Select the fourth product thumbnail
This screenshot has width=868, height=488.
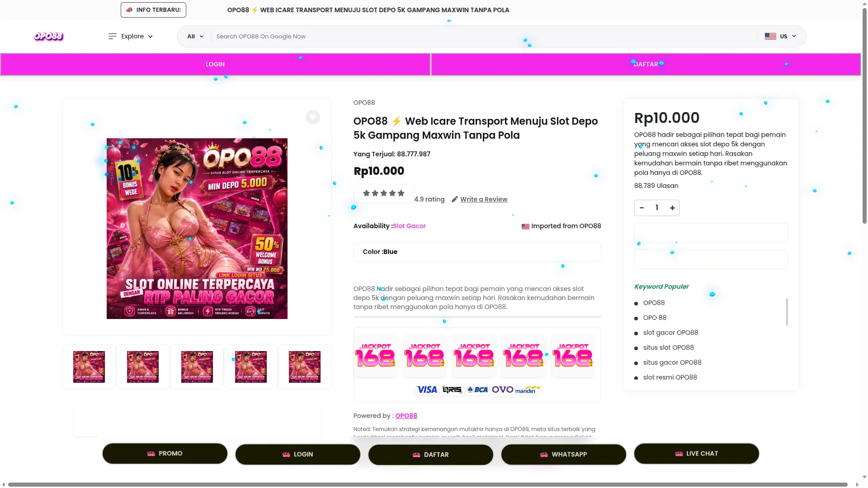[251, 367]
